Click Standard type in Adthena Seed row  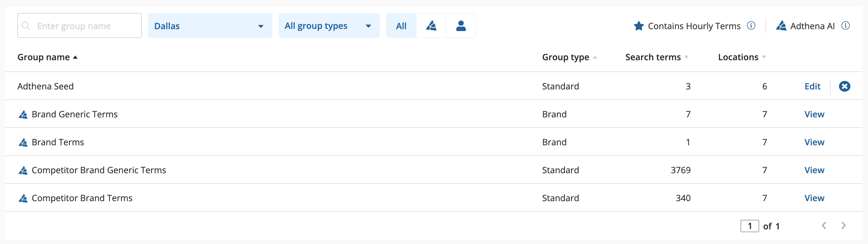[560, 87]
